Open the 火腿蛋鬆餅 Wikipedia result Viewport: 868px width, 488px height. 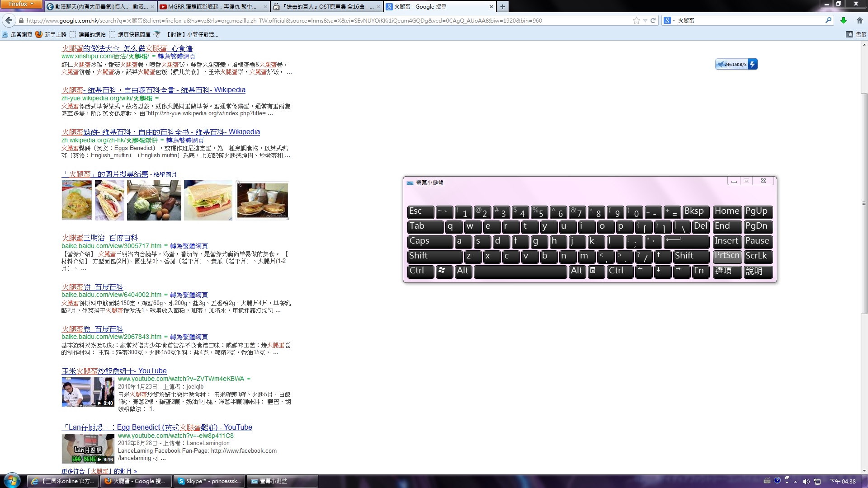point(161,132)
